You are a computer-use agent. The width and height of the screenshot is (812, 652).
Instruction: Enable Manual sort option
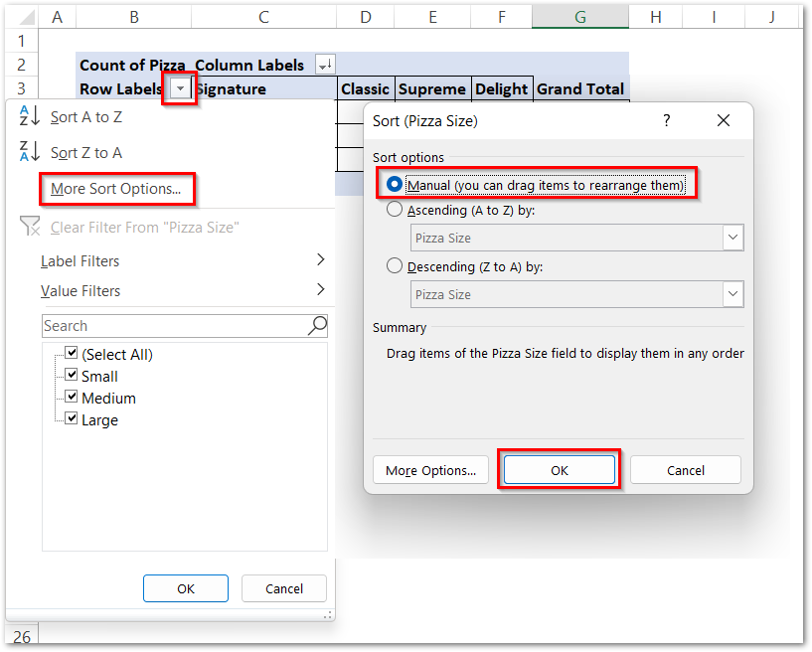396,183
